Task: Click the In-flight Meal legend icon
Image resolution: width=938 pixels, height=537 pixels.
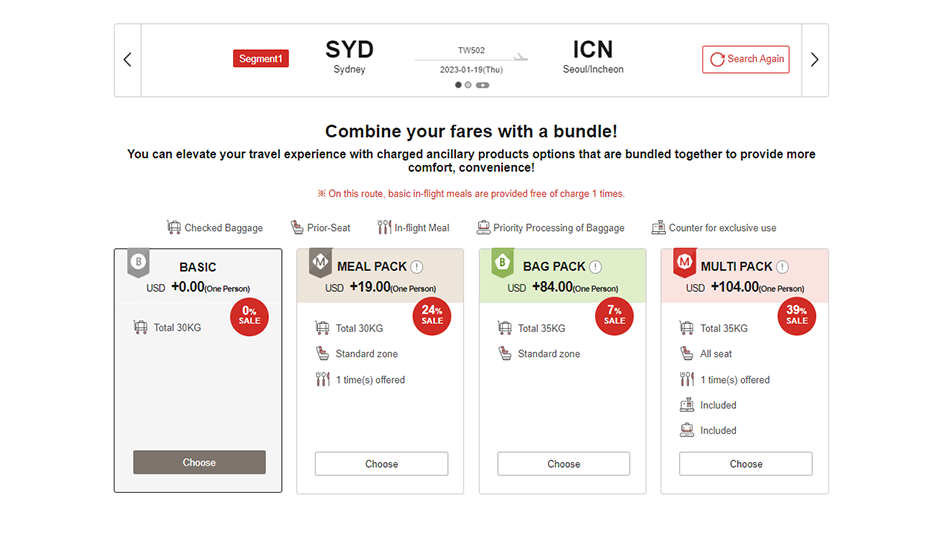Action: click(384, 228)
